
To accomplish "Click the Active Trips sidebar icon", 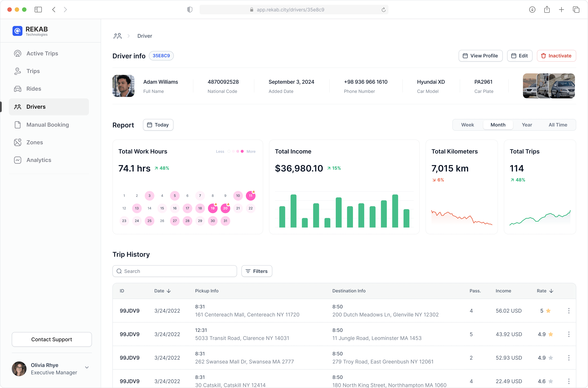I will 18,53.
